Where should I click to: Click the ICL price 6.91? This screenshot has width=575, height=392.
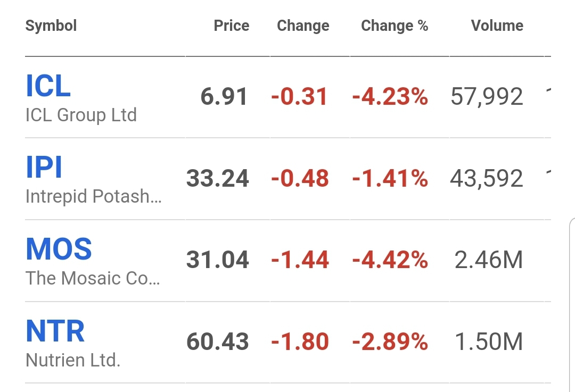pyautogui.click(x=224, y=97)
